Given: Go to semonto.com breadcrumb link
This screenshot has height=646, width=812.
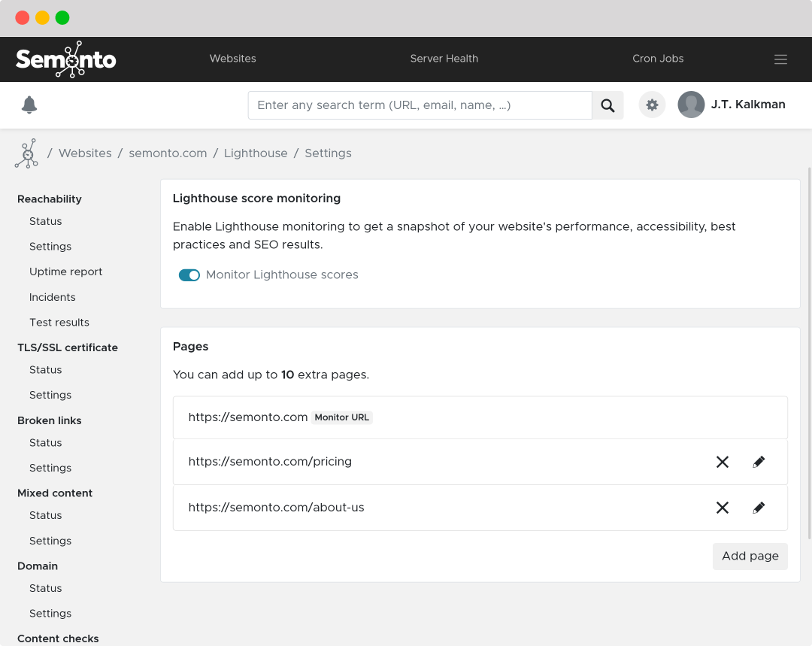Looking at the screenshot, I should pos(168,153).
